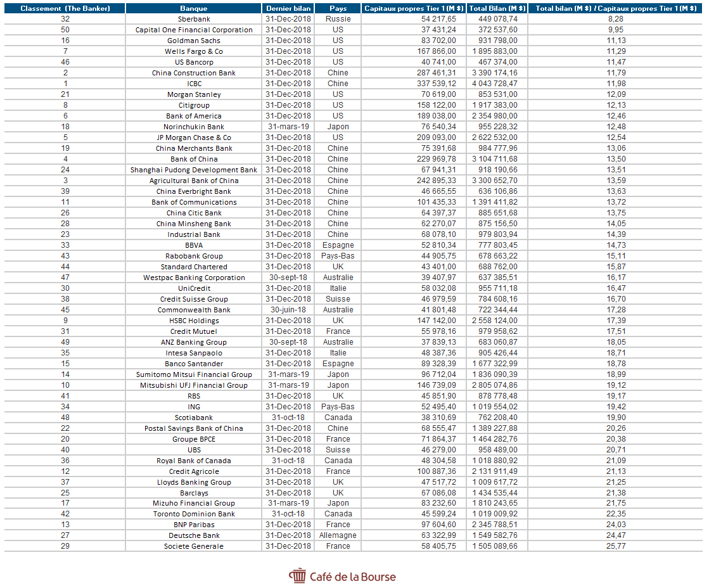The width and height of the screenshot is (709, 588).
Task: Select the "Banque" column header
Action: pyautogui.click(x=193, y=8)
